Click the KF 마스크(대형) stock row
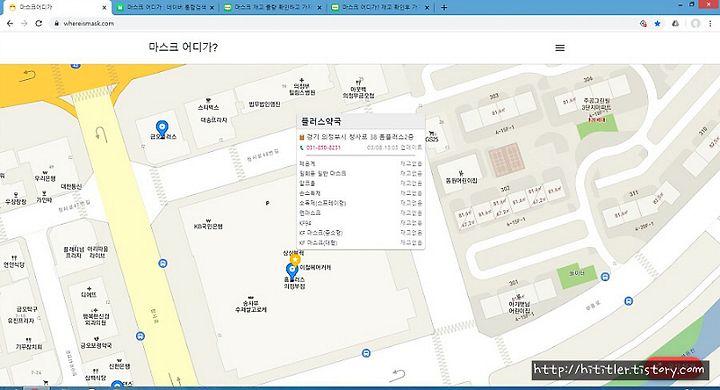Screen dimensions: 720x390 [x=360, y=243]
